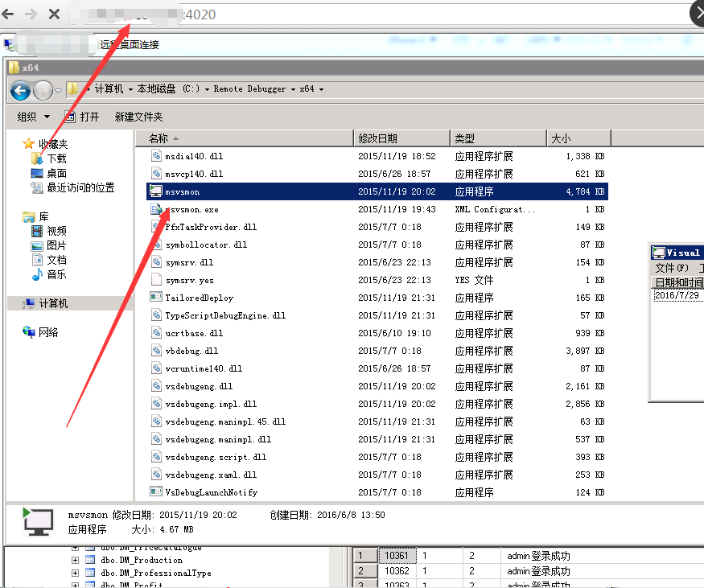Select msvsmon.exe config file icon
Image resolution: width=704 pixels, height=588 pixels.
tap(156, 208)
